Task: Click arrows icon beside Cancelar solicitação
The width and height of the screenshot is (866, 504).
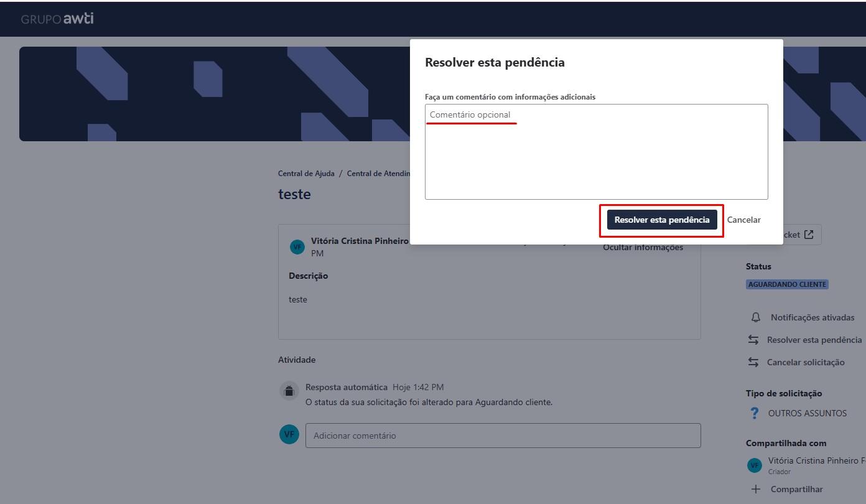Action: pos(753,362)
